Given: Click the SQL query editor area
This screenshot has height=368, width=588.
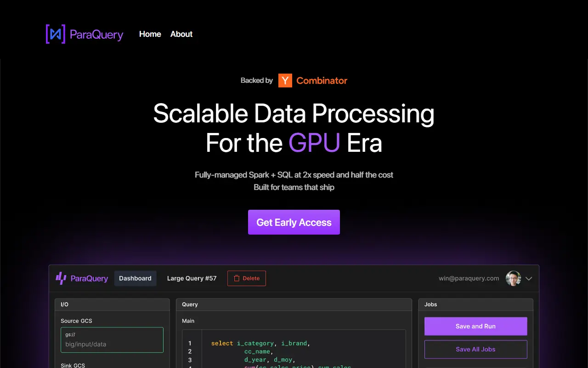Looking at the screenshot, I should click(x=294, y=349).
